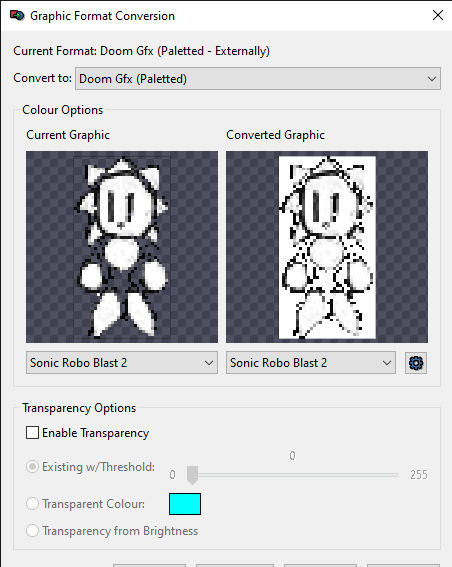Viewport: 452px width, 567px height.
Task: Click the threshold slider handle
Action: (192, 475)
